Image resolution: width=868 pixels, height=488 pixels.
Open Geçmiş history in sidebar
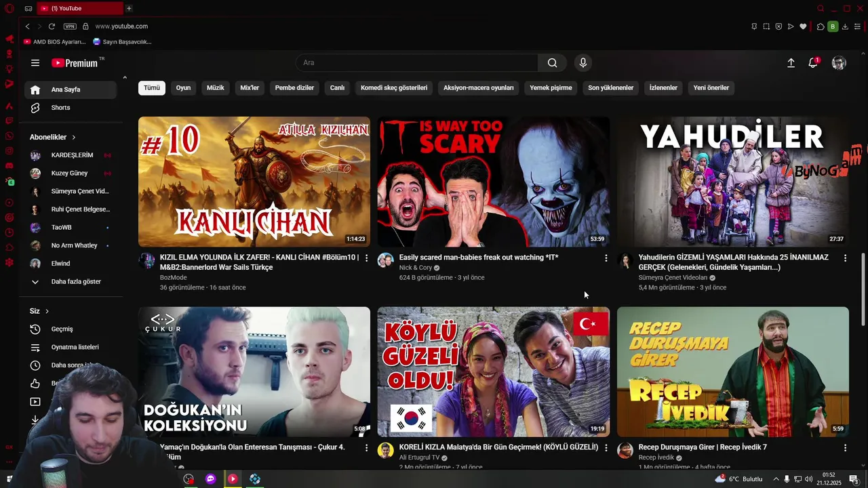[71, 329]
